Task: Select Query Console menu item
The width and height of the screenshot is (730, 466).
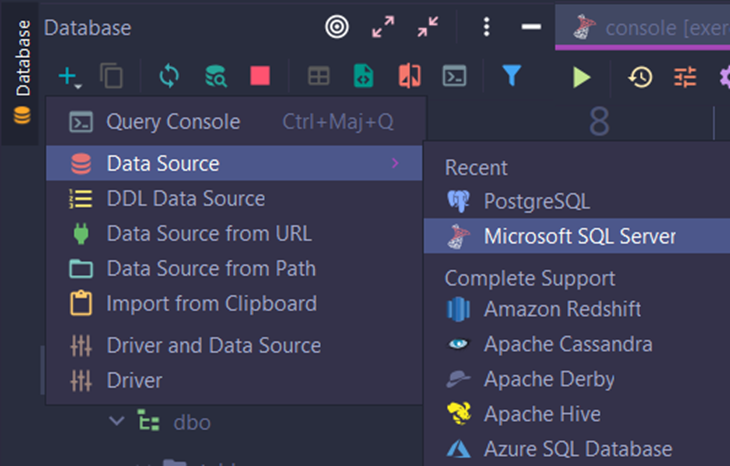Action: coord(173,122)
